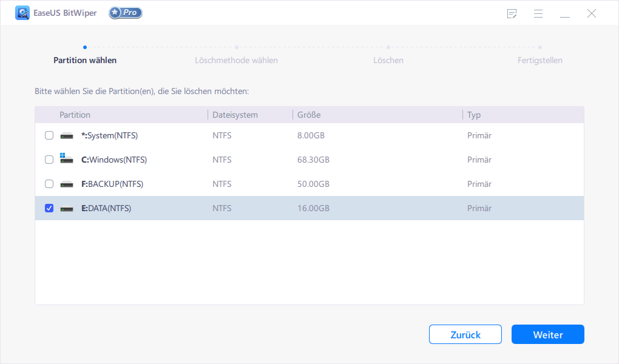Click Primär type in the E:DATA row
This screenshot has width=619, height=364.
pos(479,208)
